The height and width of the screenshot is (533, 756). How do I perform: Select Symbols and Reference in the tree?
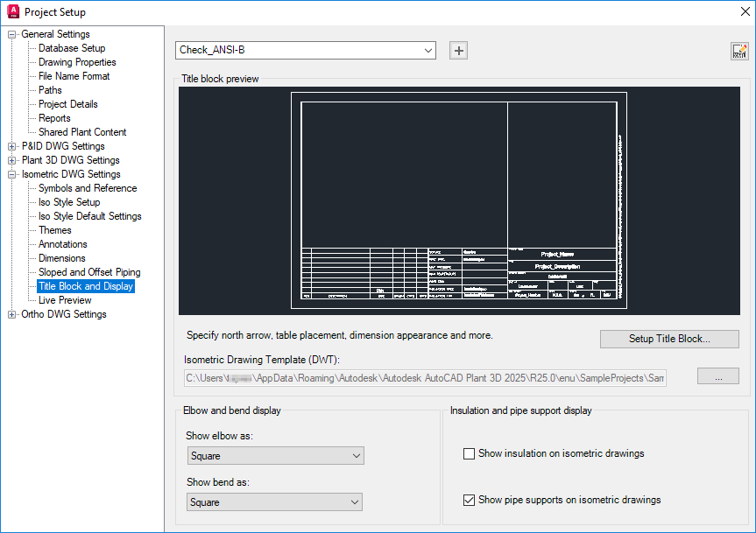(88, 188)
